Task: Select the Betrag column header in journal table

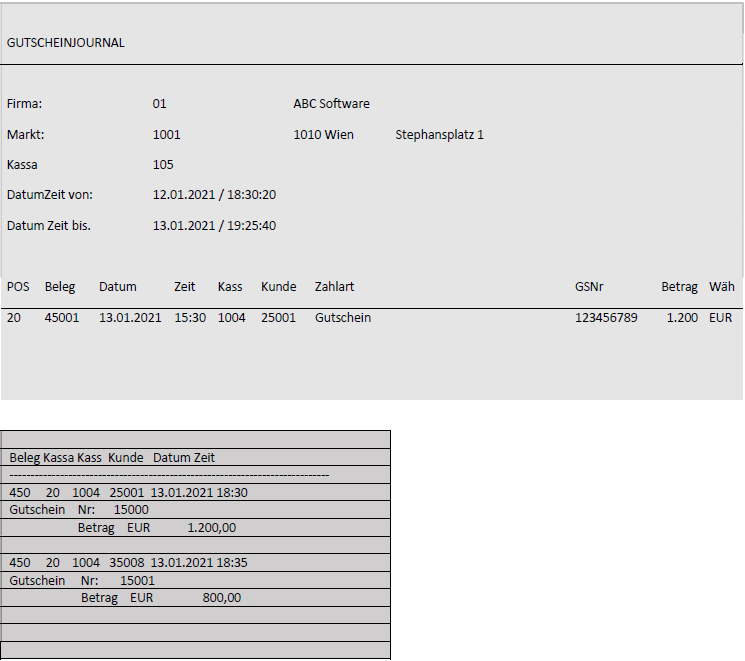Action: 679,287
